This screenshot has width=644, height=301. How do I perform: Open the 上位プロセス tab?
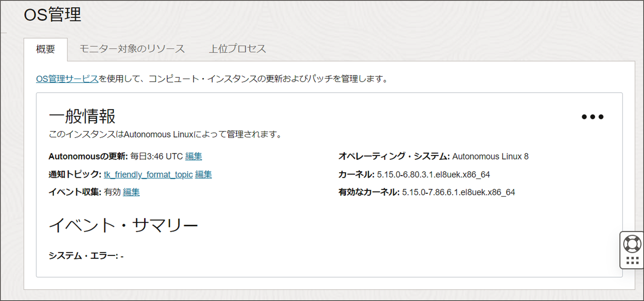pos(237,49)
